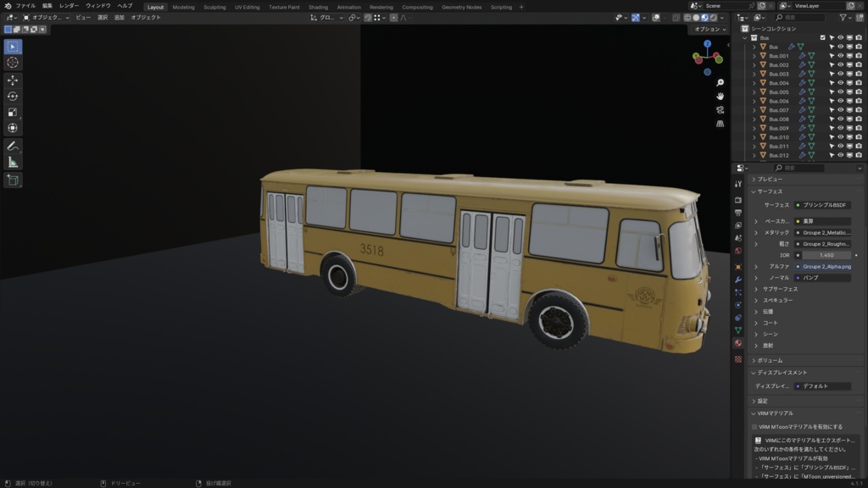Toggle snapping magnet in header

(x=368, y=18)
